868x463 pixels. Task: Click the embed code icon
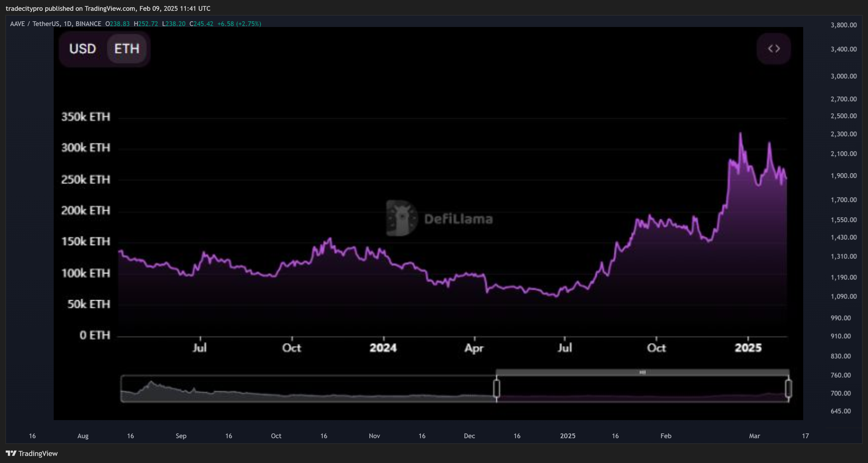[x=774, y=49]
